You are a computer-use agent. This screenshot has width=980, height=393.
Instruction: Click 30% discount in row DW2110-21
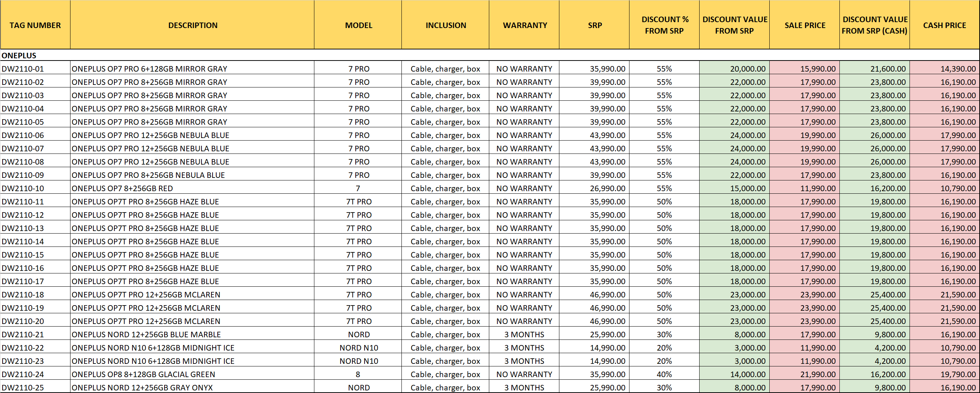(x=664, y=334)
